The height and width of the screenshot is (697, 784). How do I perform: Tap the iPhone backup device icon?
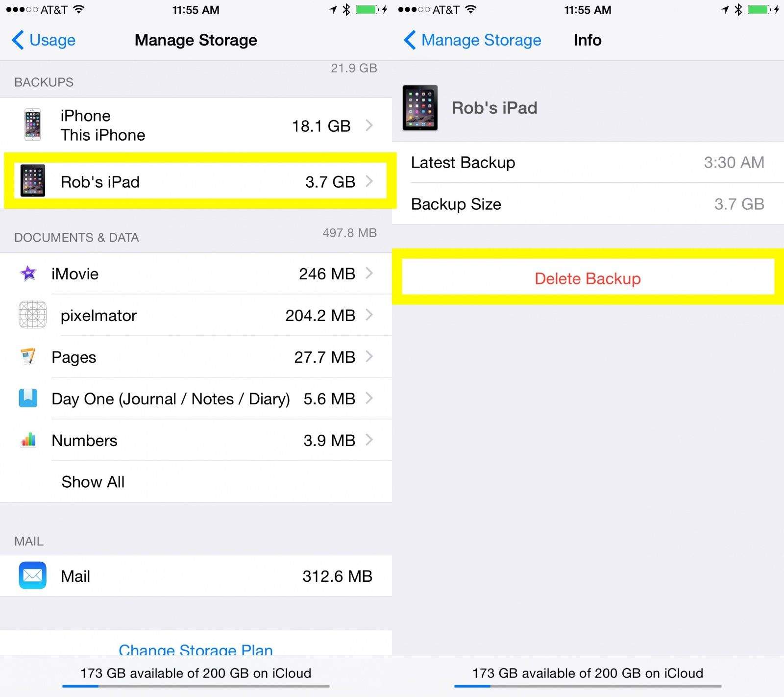coord(32,124)
